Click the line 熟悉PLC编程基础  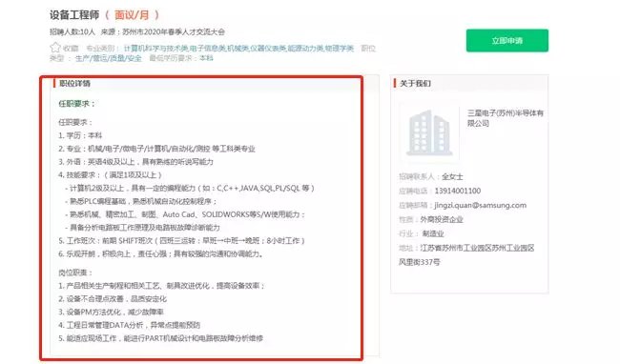pyautogui.click(x=141, y=201)
